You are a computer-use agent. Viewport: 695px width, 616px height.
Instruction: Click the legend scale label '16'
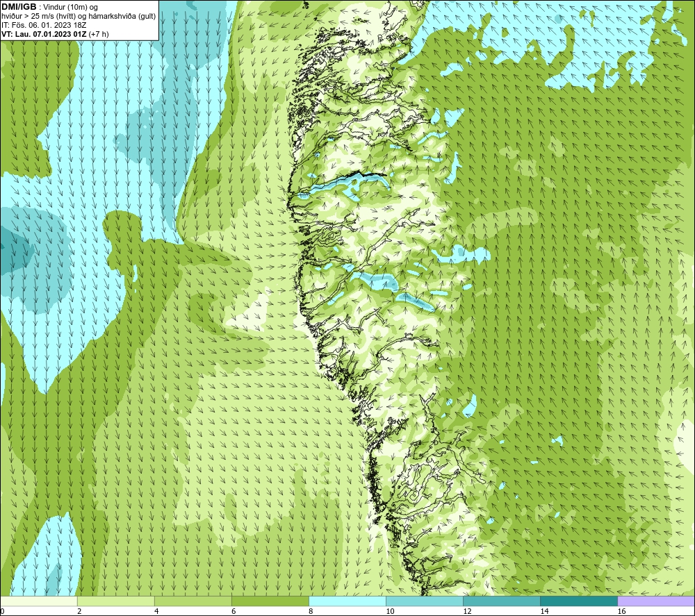tap(621, 611)
